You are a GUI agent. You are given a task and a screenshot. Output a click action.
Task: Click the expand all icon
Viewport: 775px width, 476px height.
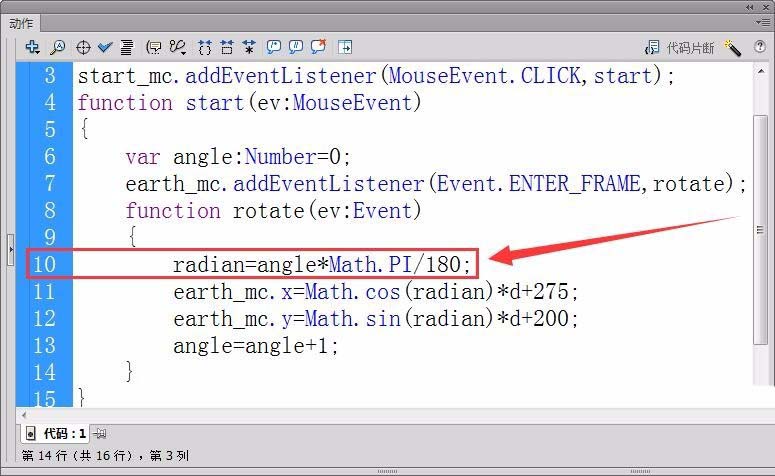point(249,47)
